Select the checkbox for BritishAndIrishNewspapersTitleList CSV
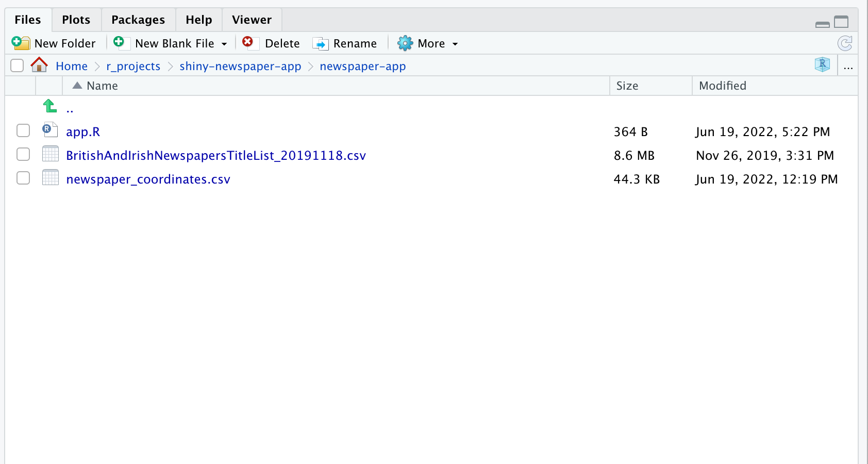Screen dimensions: 868x464 tap(23, 154)
